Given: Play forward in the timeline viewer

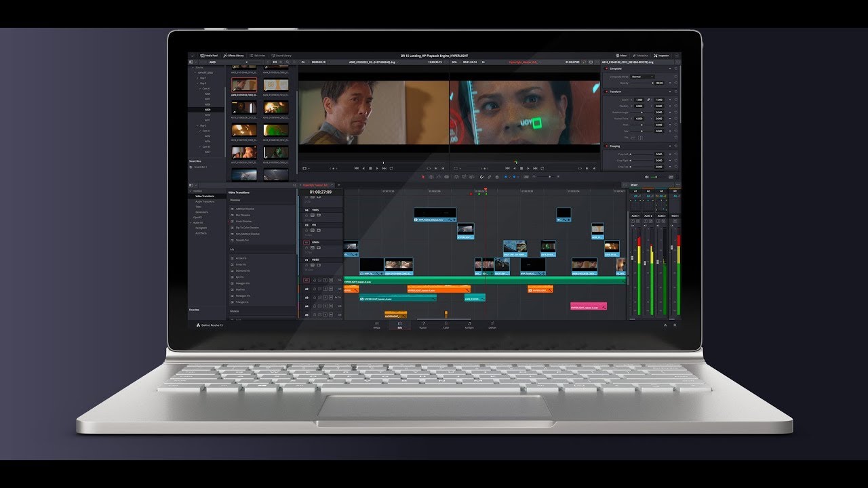Looking at the screenshot, I should click(530, 168).
